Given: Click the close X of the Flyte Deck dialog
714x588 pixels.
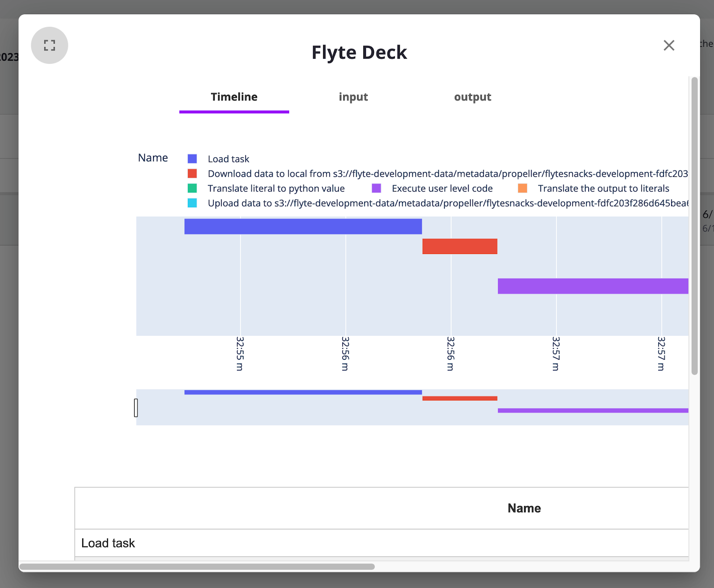Looking at the screenshot, I should (668, 45).
